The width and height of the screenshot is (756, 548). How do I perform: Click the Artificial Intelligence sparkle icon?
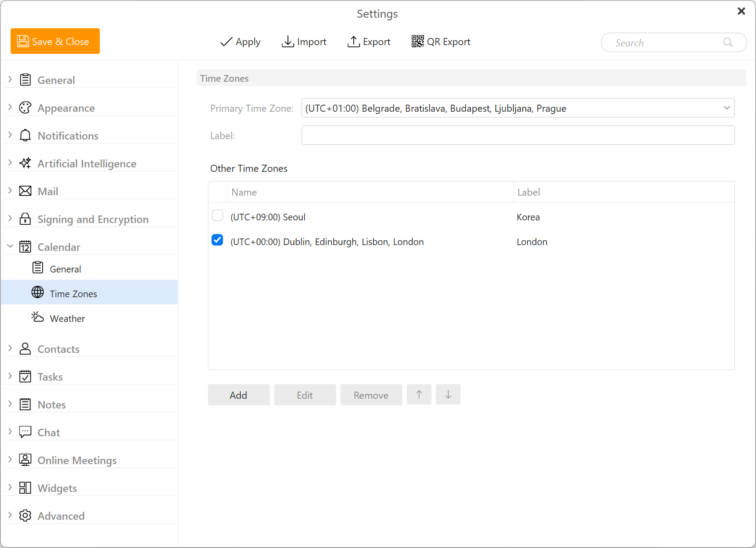coord(25,163)
